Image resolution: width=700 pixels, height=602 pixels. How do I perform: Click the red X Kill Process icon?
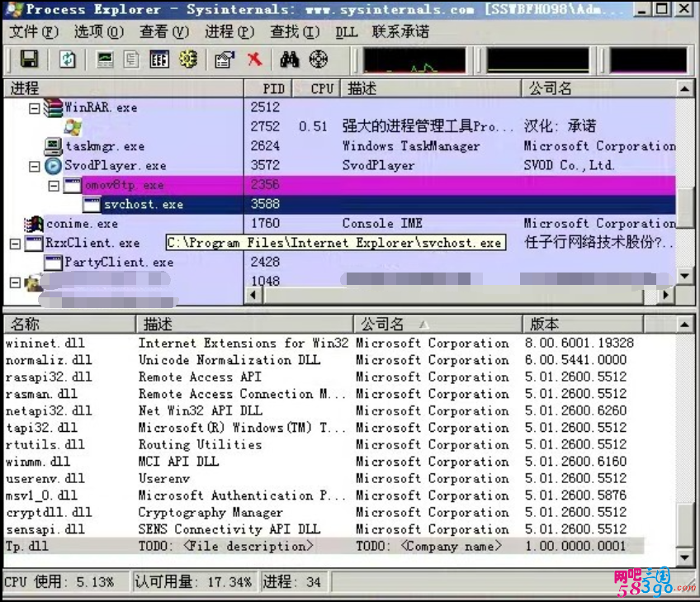pyautogui.click(x=254, y=59)
